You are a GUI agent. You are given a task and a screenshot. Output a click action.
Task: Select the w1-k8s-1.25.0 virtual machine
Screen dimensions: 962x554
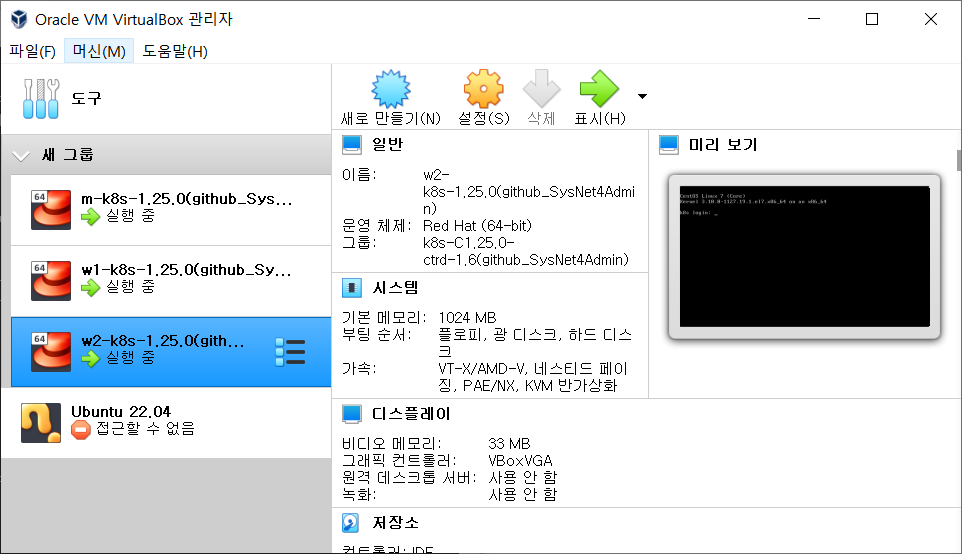[171, 281]
